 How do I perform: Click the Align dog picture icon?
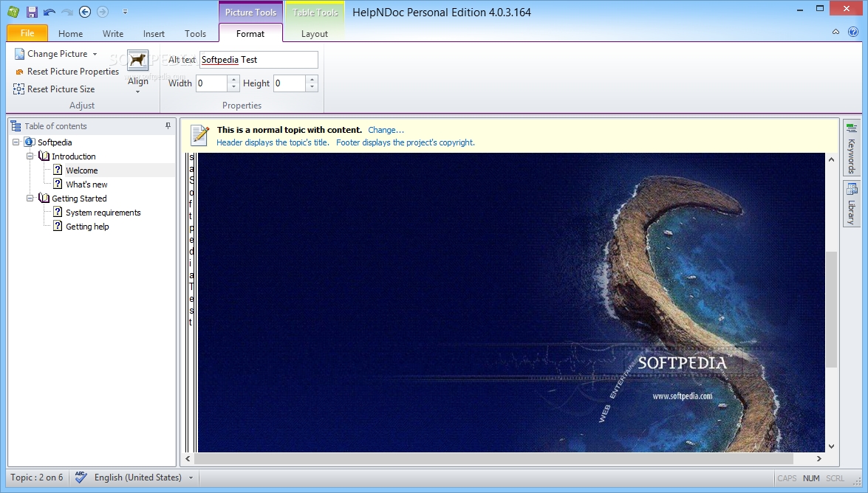click(x=137, y=60)
